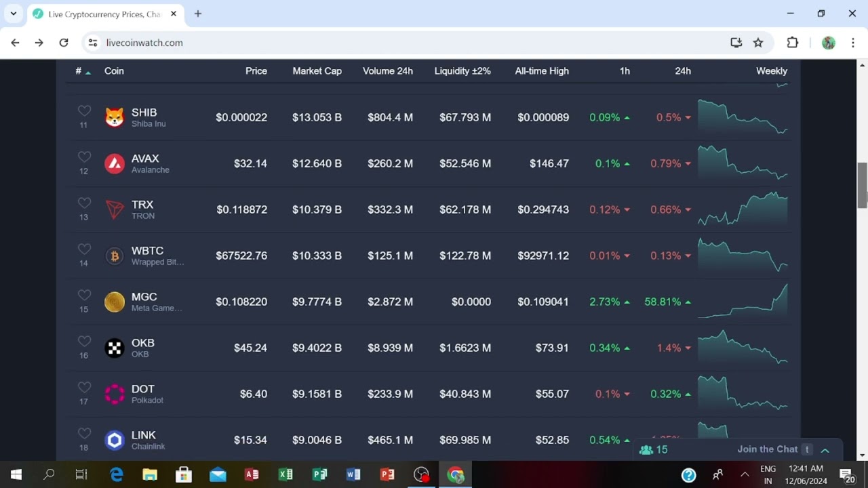Sort table by Price column
The image size is (868, 488).
(256, 70)
